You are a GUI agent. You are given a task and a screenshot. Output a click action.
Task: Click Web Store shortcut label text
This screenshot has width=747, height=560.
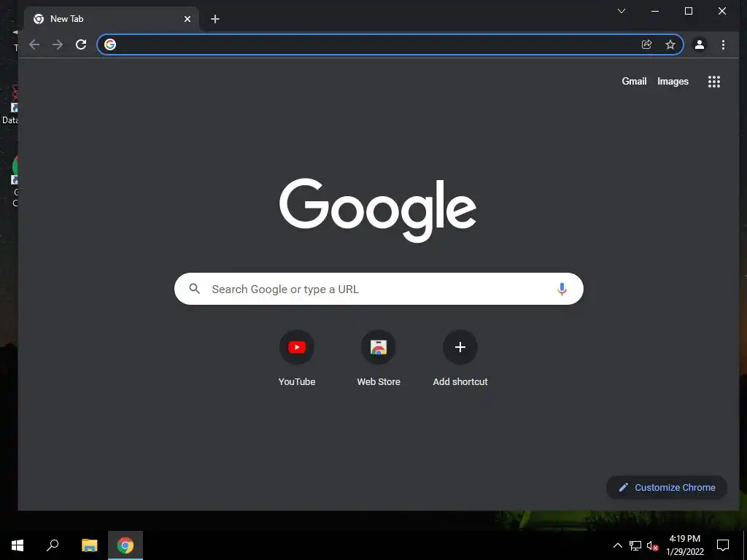(379, 381)
